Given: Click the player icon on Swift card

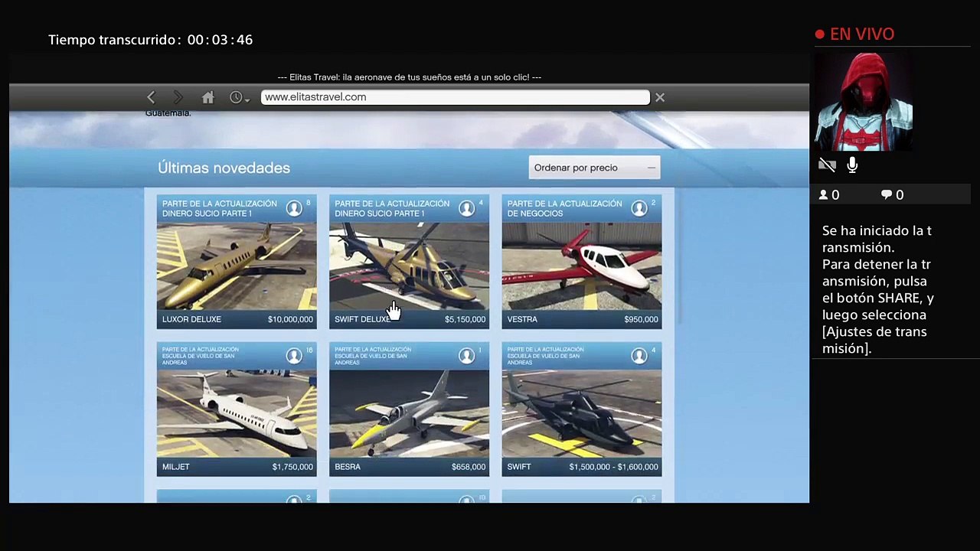Looking at the screenshot, I should pos(639,356).
